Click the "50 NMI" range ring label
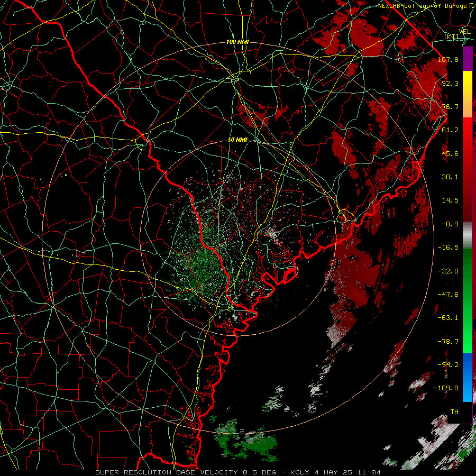This screenshot has width=476, height=476. point(237,140)
